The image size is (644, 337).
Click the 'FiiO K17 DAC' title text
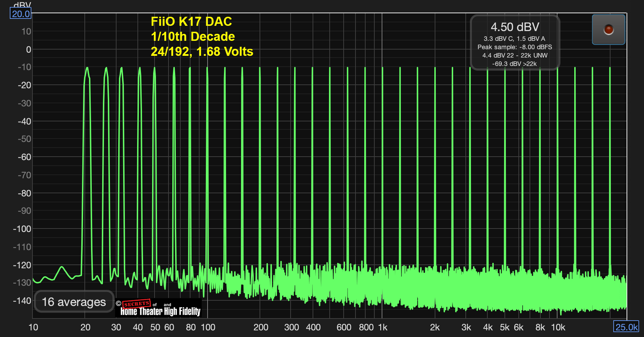tap(191, 22)
